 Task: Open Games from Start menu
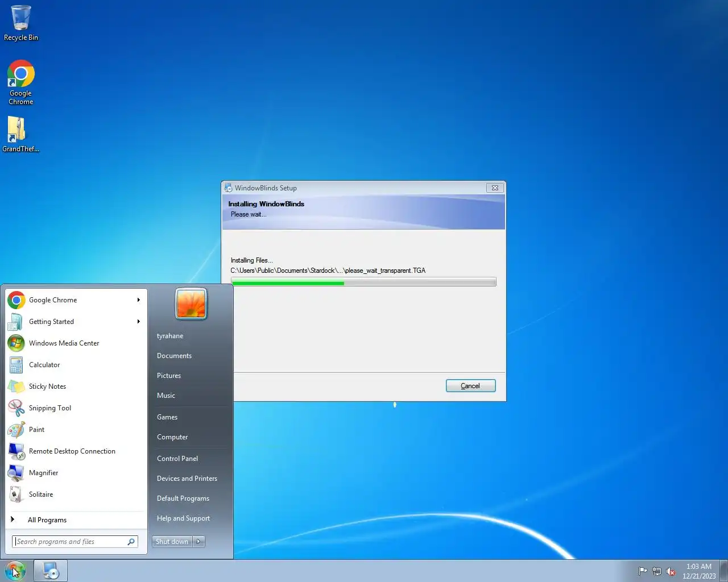point(167,417)
